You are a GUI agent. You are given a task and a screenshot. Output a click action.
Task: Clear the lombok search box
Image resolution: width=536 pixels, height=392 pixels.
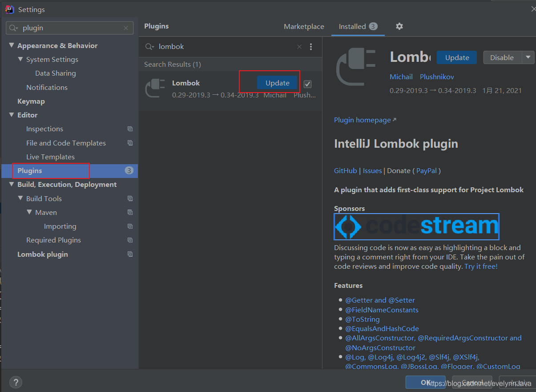point(299,46)
